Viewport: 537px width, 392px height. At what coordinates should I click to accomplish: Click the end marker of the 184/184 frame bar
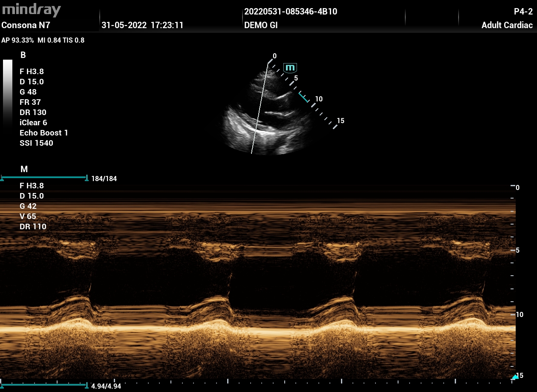pos(87,178)
